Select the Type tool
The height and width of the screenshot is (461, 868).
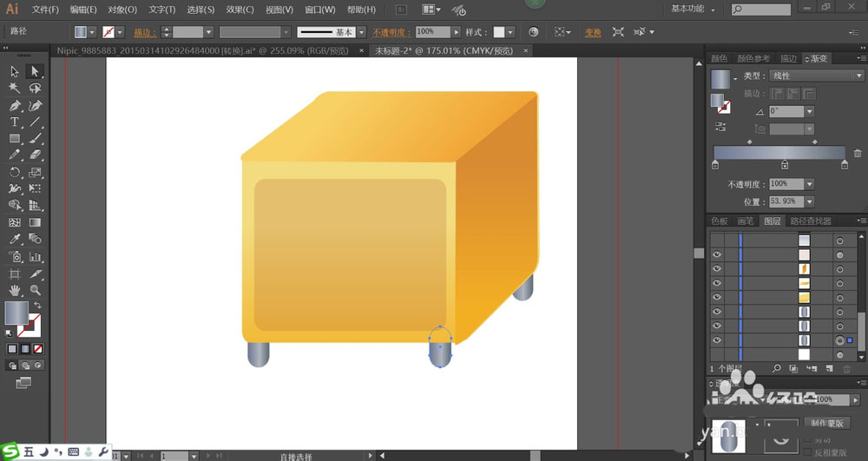[x=15, y=122]
